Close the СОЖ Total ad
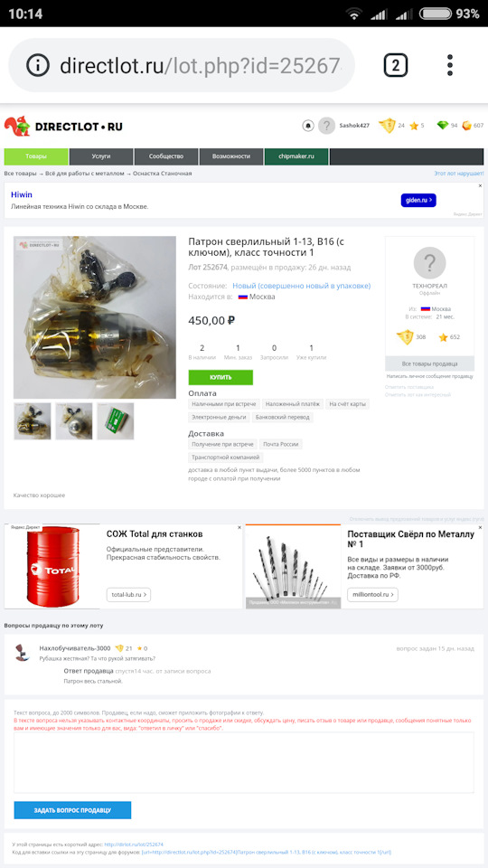 tap(239, 527)
